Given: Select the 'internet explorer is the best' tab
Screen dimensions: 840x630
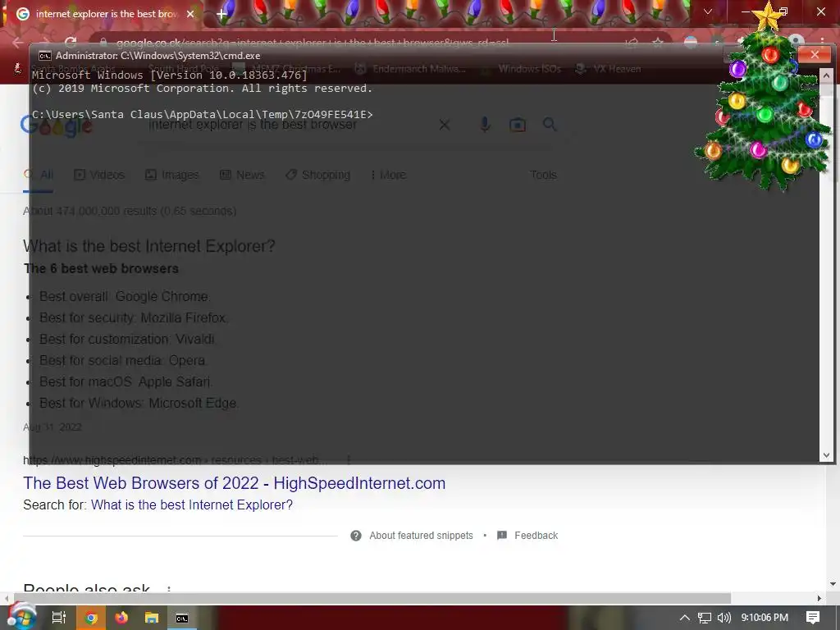Looking at the screenshot, I should click(106, 14).
